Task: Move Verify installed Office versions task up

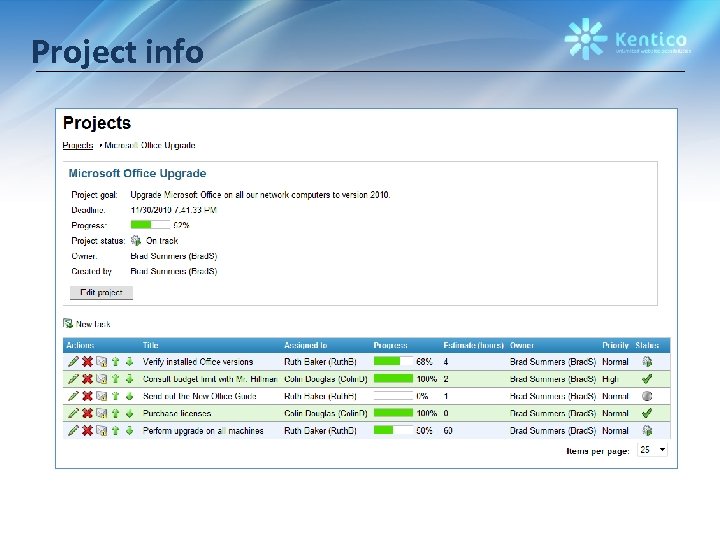Action: (116, 362)
